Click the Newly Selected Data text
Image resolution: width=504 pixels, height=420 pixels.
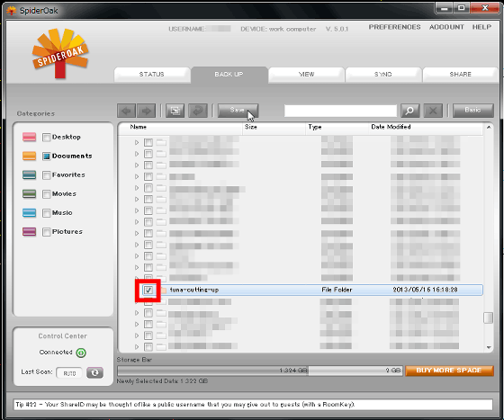tap(162, 381)
